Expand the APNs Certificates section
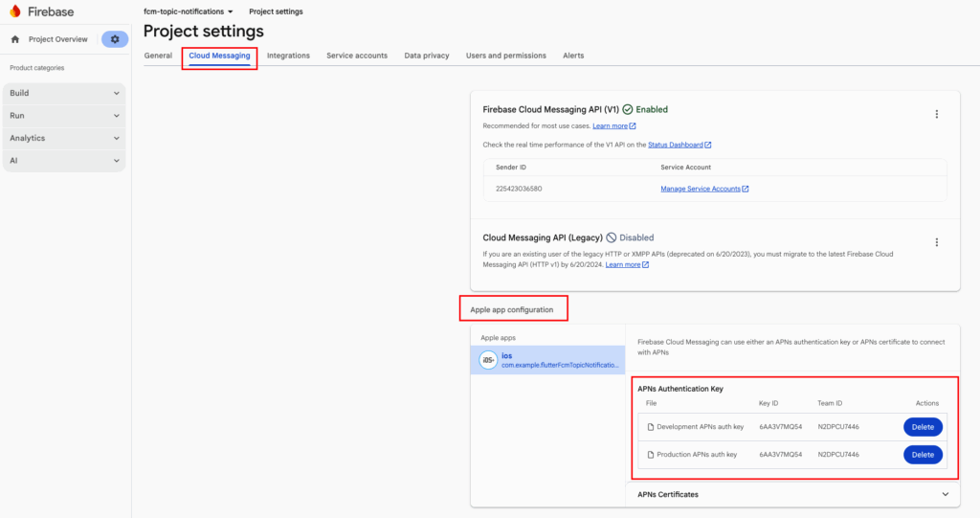Viewport: 980px width, 518px height. (946, 494)
